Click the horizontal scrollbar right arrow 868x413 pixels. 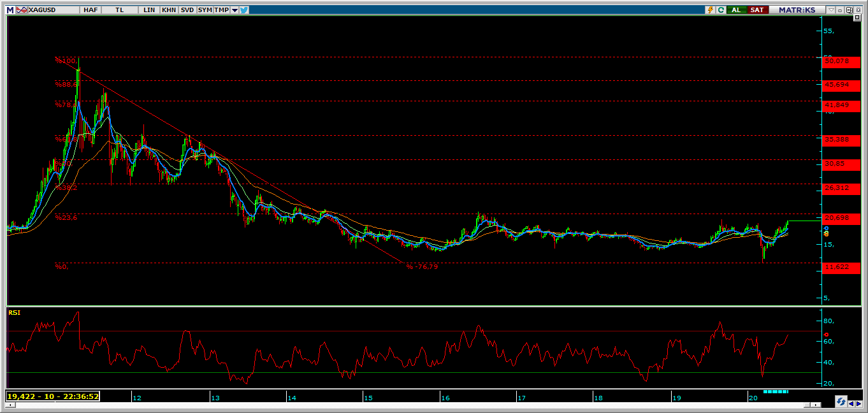[x=816, y=405]
